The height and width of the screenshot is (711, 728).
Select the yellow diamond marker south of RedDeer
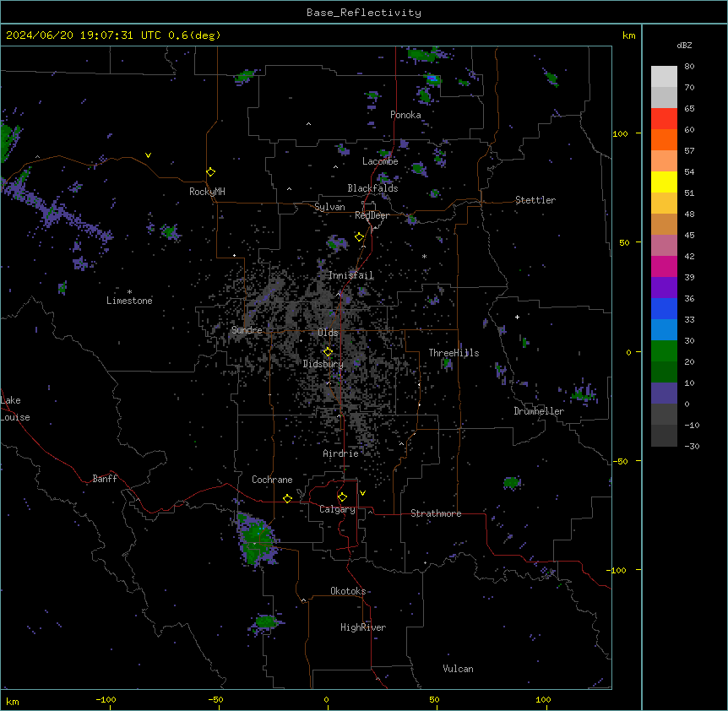(x=360, y=237)
